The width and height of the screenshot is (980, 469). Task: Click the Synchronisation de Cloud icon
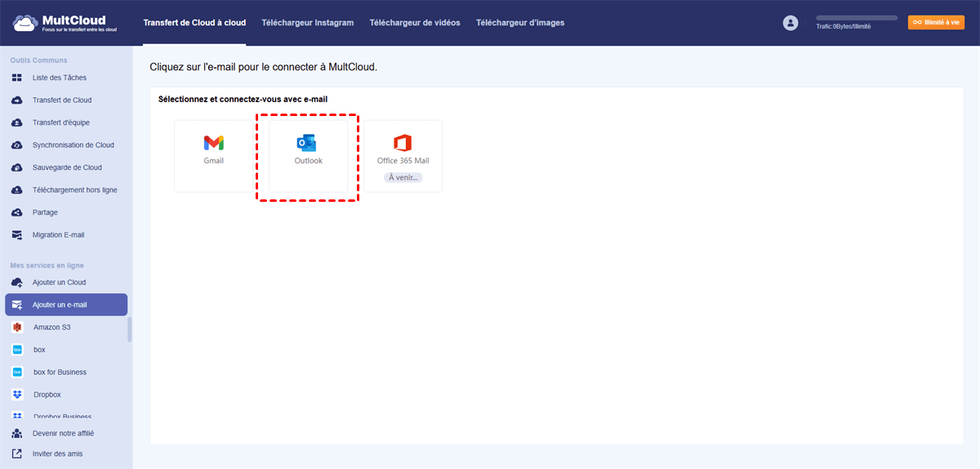(17, 145)
